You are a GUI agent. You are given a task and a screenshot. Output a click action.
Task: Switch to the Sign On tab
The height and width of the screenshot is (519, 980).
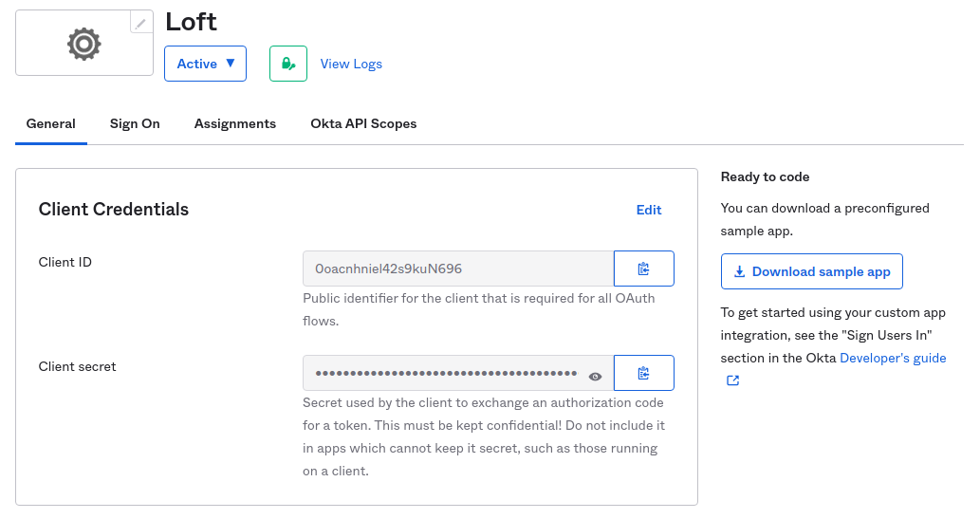click(x=135, y=123)
